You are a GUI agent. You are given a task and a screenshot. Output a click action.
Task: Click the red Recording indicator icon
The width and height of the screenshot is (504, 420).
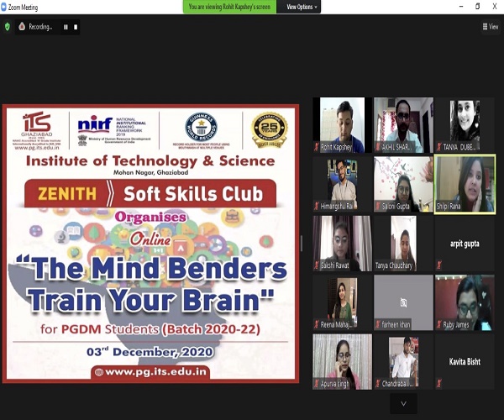22,26
